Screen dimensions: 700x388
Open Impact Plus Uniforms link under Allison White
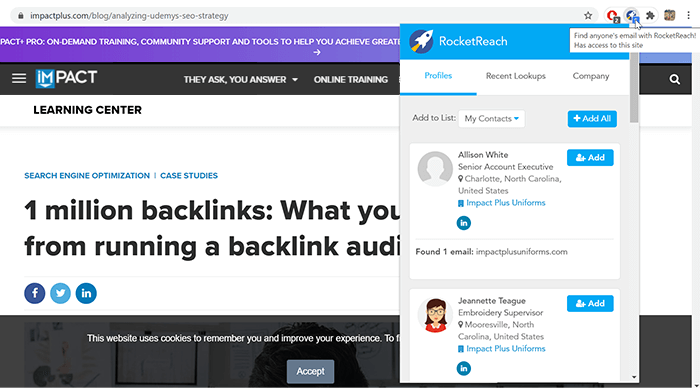coord(505,203)
